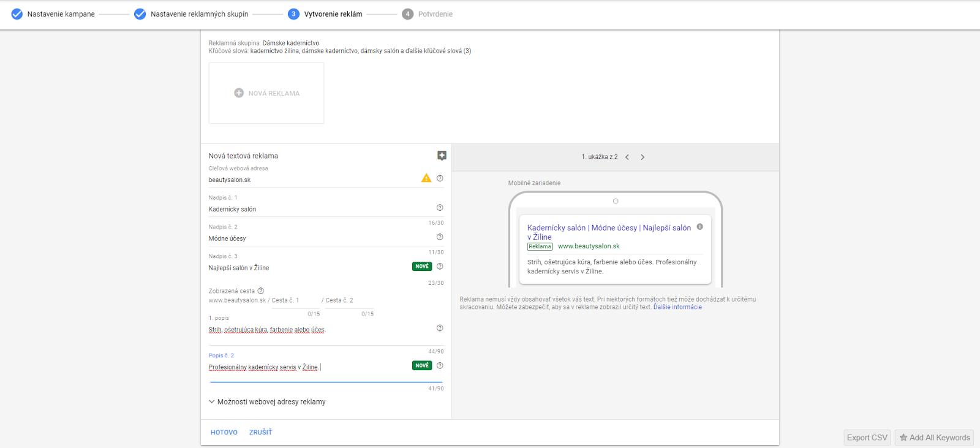Click the plus icon in Nová reklama card
The image size is (980, 448).
(239, 93)
